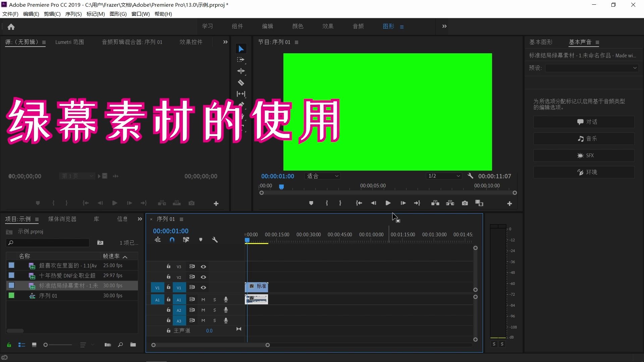
Task: Open the 窗口(W) menu
Action: [x=141, y=14]
